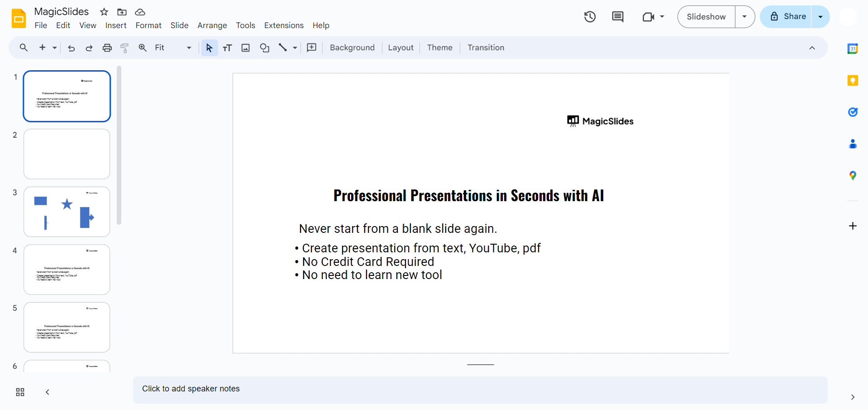Viewport: 868px width, 410px height.
Task: Click the insert image icon
Action: 245,48
